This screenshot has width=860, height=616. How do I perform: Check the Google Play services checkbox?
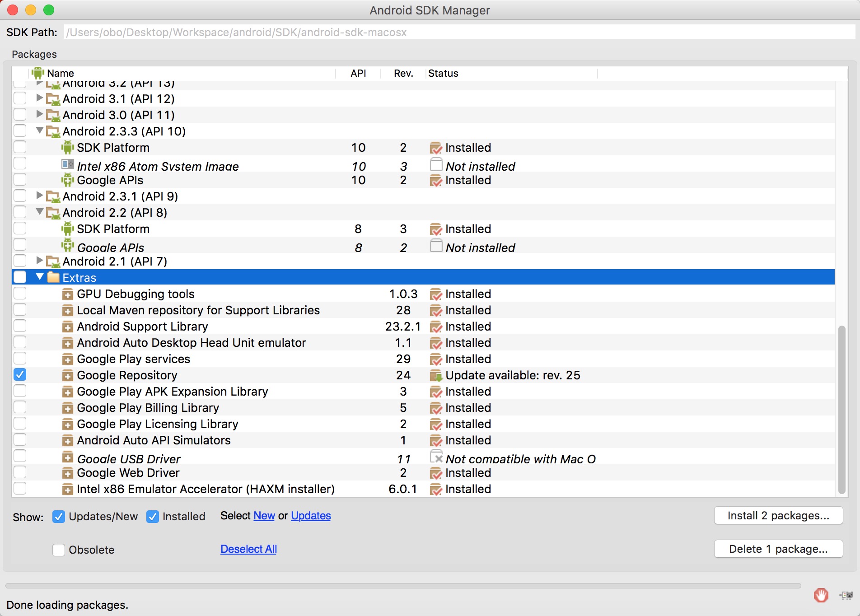(x=20, y=358)
